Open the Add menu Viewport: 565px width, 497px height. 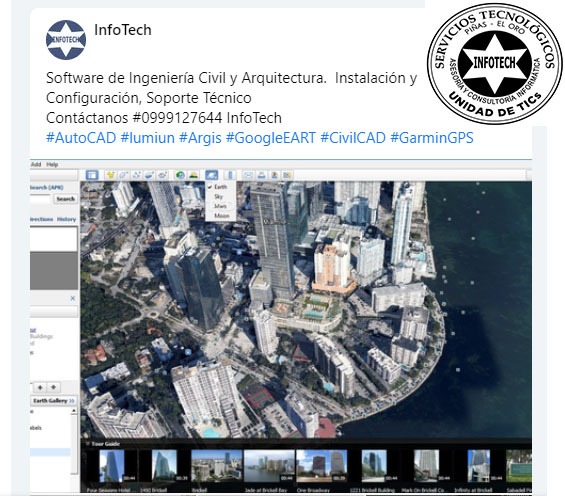[36, 164]
